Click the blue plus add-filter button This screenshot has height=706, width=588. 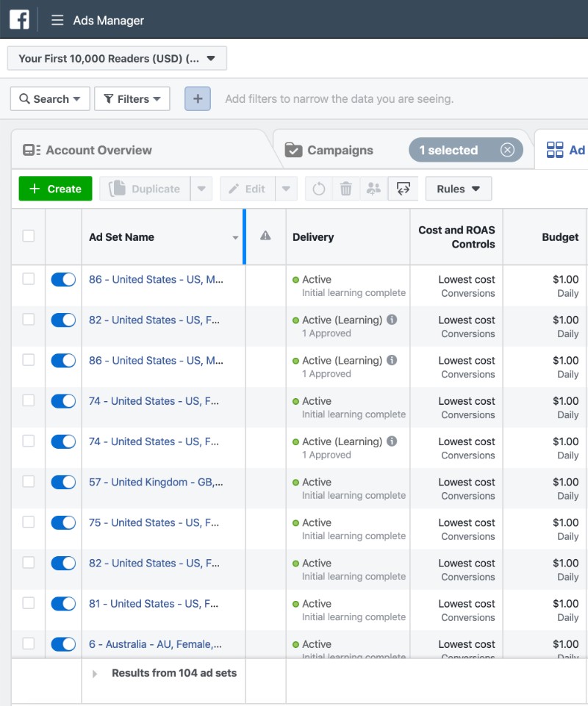tap(198, 98)
